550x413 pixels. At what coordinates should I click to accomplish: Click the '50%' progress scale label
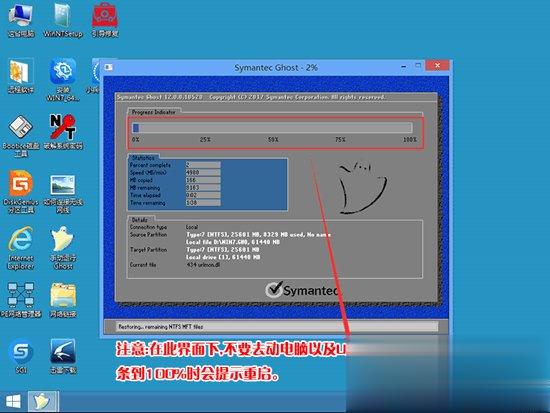(273, 140)
